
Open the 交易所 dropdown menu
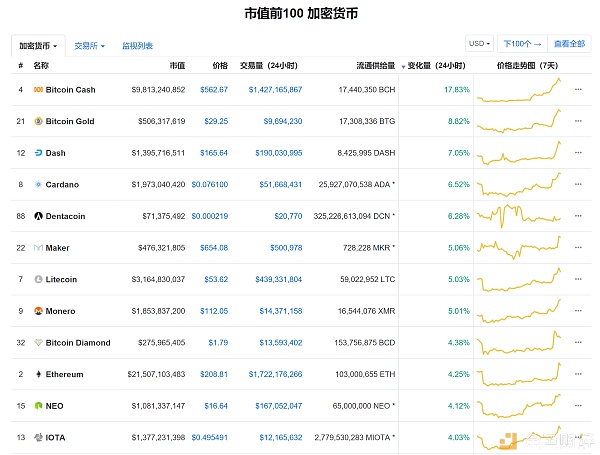click(x=90, y=46)
